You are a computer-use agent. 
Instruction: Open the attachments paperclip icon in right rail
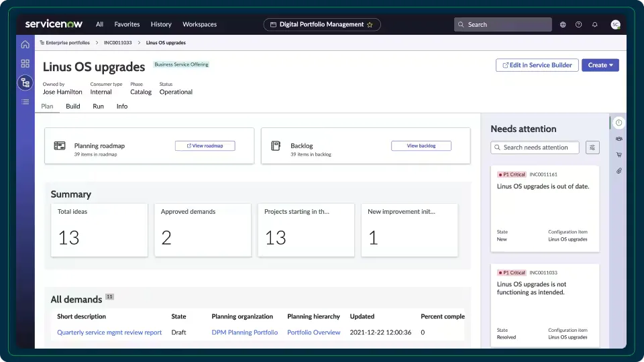619,171
